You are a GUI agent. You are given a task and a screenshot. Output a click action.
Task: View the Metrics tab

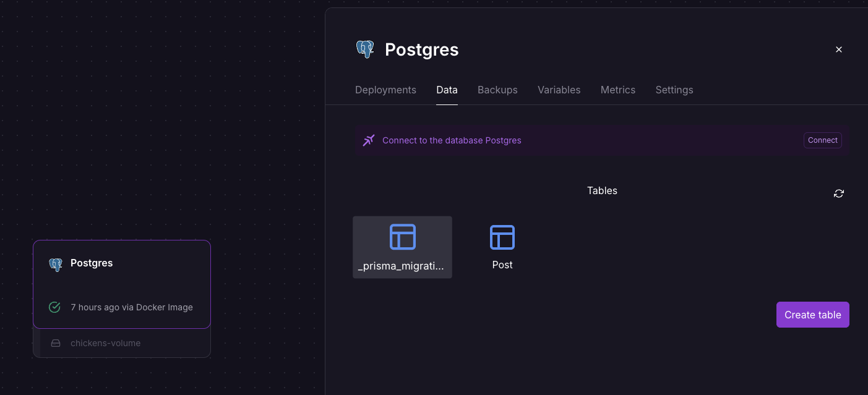coord(618,90)
